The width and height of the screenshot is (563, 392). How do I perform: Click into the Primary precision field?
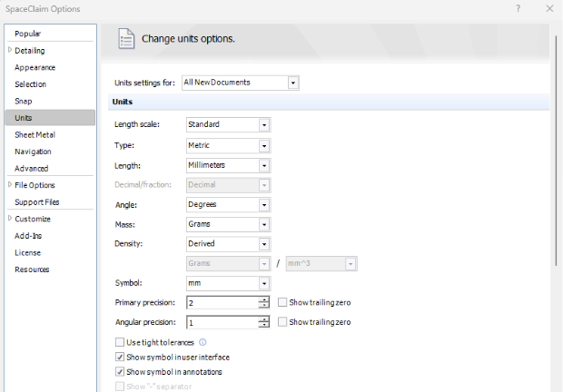[x=222, y=302]
